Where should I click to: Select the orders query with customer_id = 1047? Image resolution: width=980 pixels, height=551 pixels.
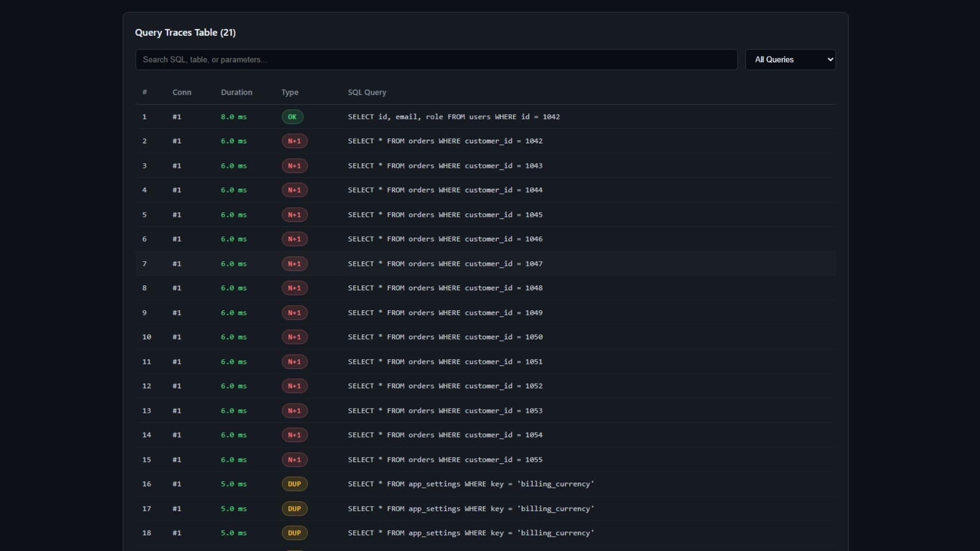pos(445,264)
